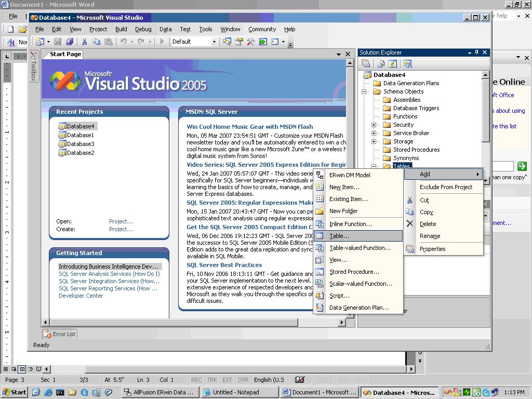Click the Developer Center link
The height and width of the screenshot is (399, 532).
81,296
